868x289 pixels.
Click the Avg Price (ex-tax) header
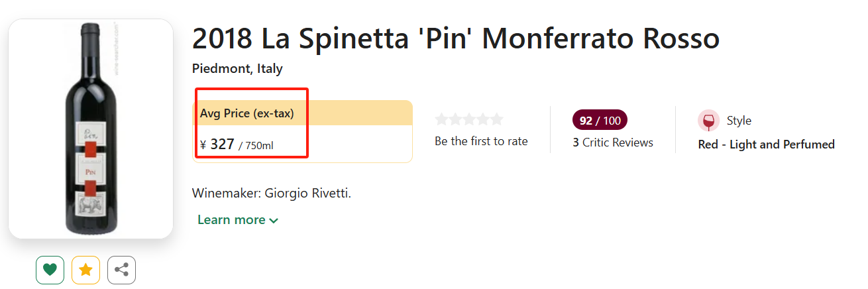247,113
